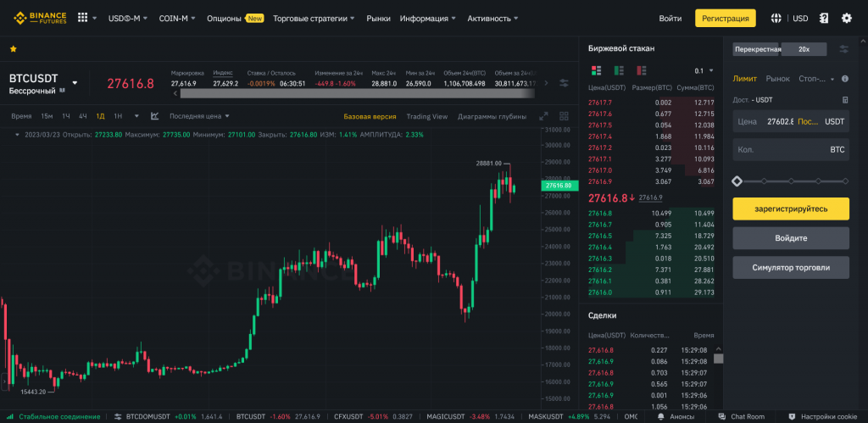Screen dimensions: 868x423
Task: Switch chart to Время line view
Action: pyautogui.click(x=21, y=116)
